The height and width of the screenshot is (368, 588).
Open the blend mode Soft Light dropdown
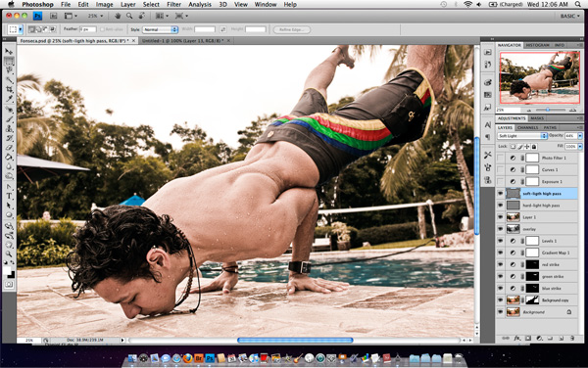pos(522,136)
